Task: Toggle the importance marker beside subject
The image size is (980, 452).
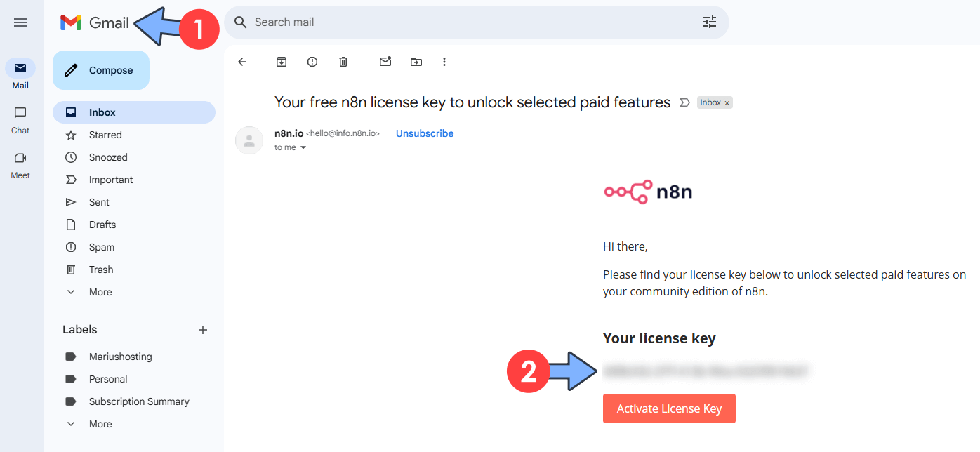Action: click(x=685, y=102)
